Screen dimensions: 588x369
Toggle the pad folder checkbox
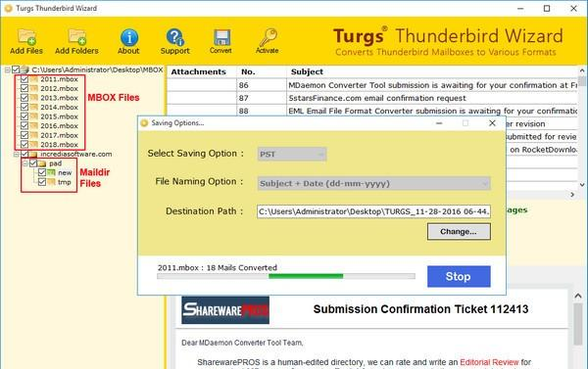click(33, 163)
